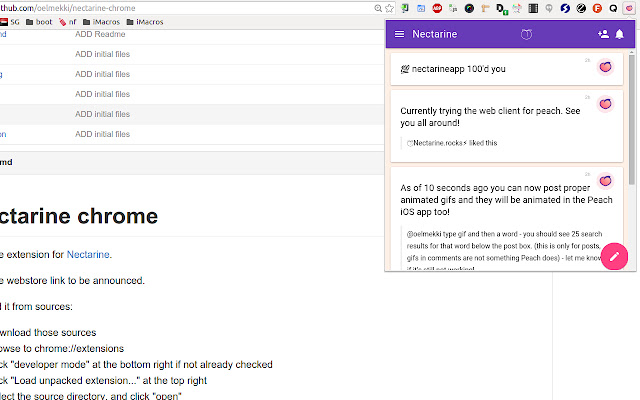Open the Nectarine hamburger menu
The image size is (640, 400).
(399, 34)
